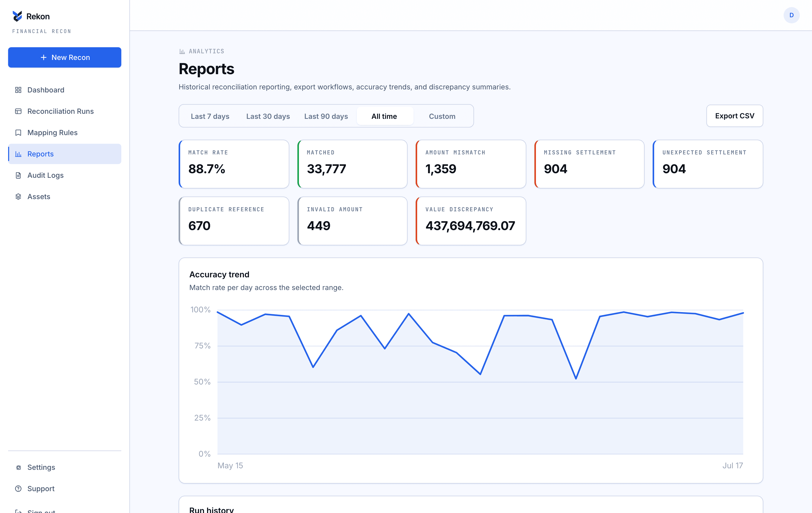Open the Custom date range tab

[442, 116]
